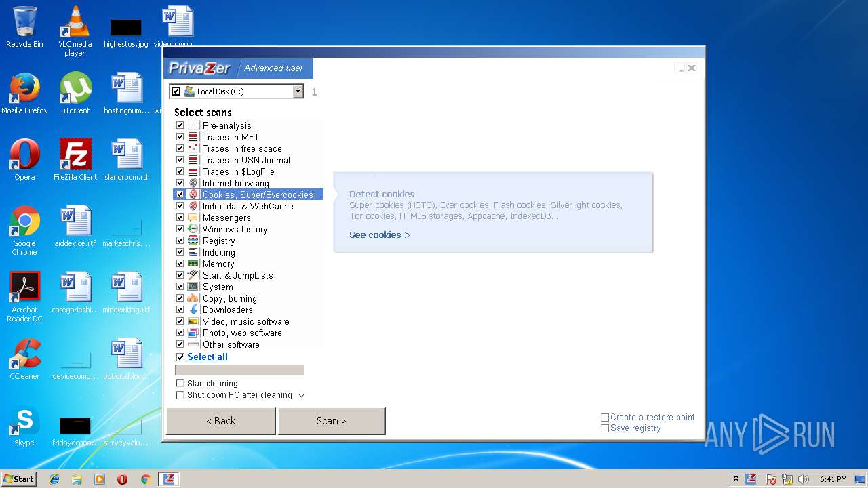The width and height of the screenshot is (868, 488).
Task: Uncheck the Traces in MFT checkbox
Action: [180, 137]
